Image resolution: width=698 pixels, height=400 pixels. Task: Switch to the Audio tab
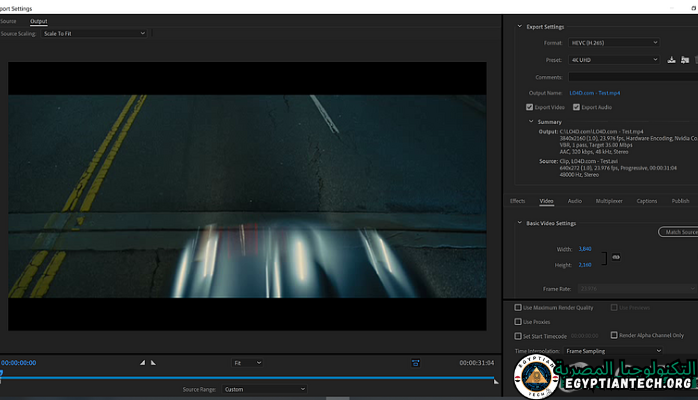point(575,201)
